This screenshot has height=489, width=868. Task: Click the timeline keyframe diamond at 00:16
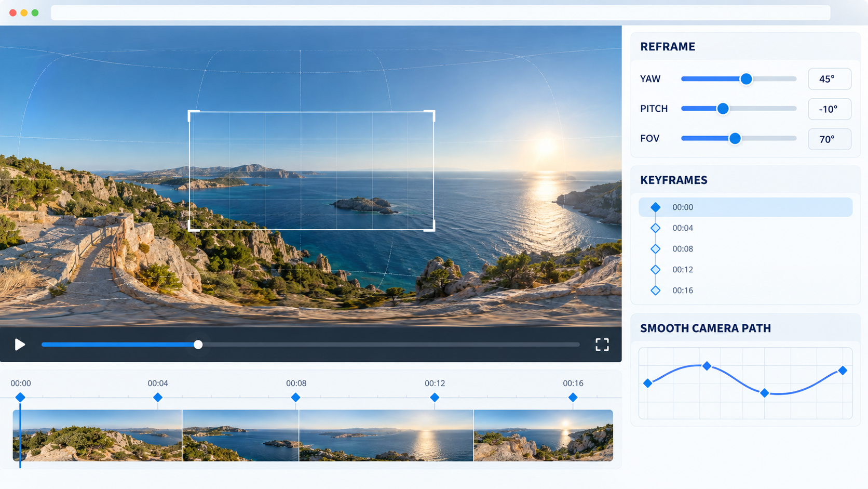tap(573, 398)
